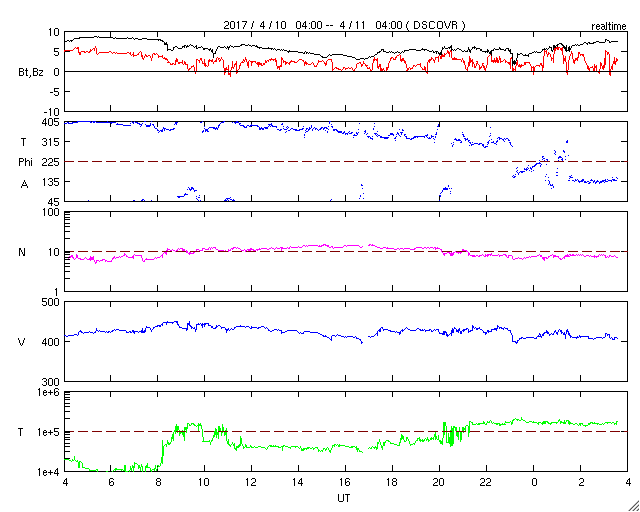The width and height of the screenshot is (640, 512).
Task: Click the '1e+6' tick on the temperature panel
Action: point(49,392)
